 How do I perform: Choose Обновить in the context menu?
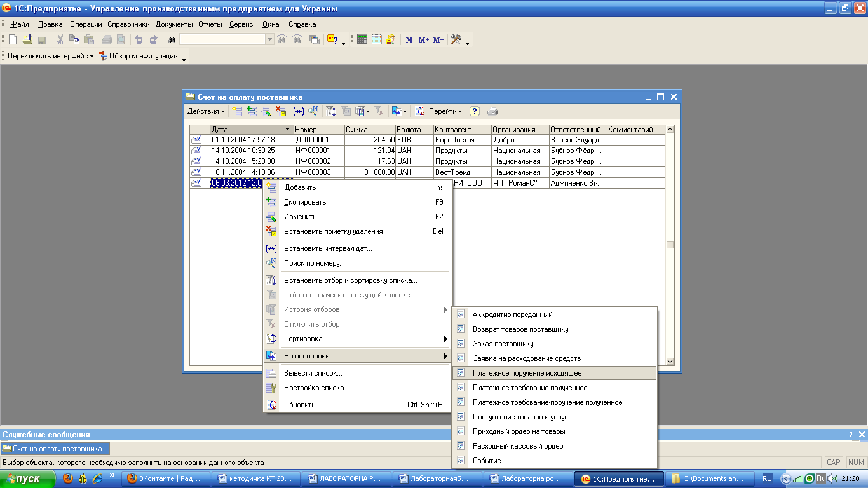point(357,405)
